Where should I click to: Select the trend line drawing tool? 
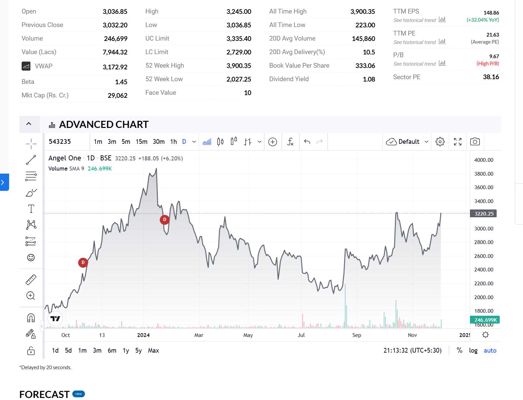[31, 160]
